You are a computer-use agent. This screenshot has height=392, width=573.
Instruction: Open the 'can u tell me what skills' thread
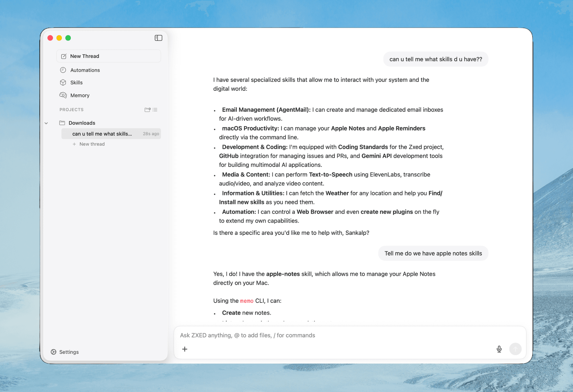coord(102,134)
